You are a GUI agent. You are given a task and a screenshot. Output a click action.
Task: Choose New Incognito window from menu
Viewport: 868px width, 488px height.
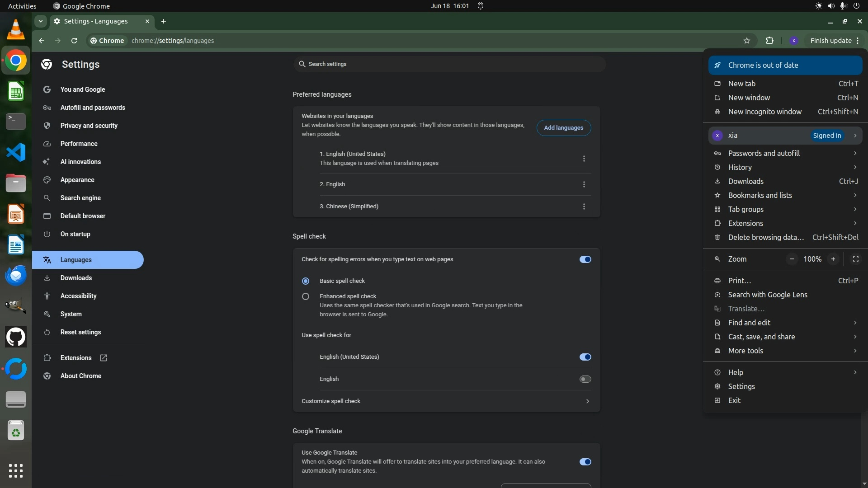[x=764, y=112]
